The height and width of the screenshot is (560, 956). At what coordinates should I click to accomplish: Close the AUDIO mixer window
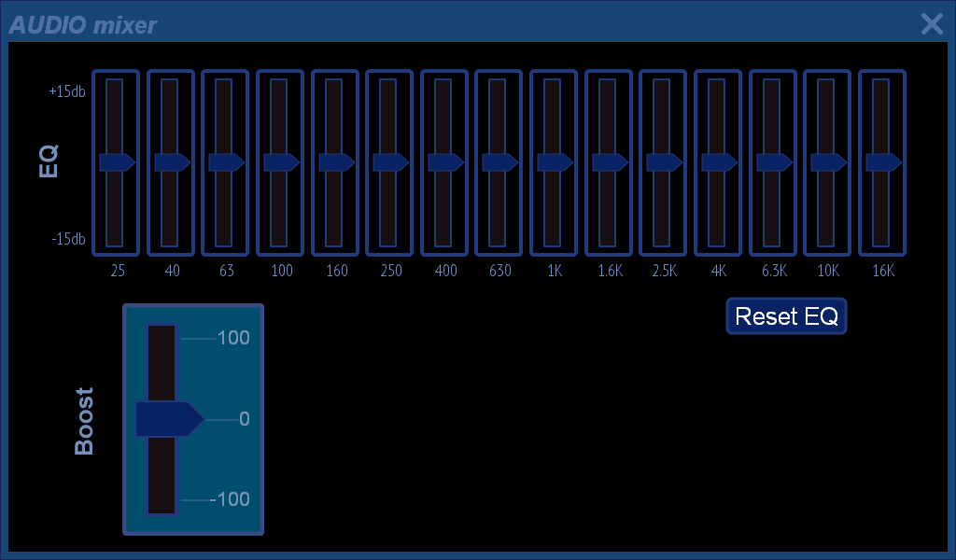932,24
